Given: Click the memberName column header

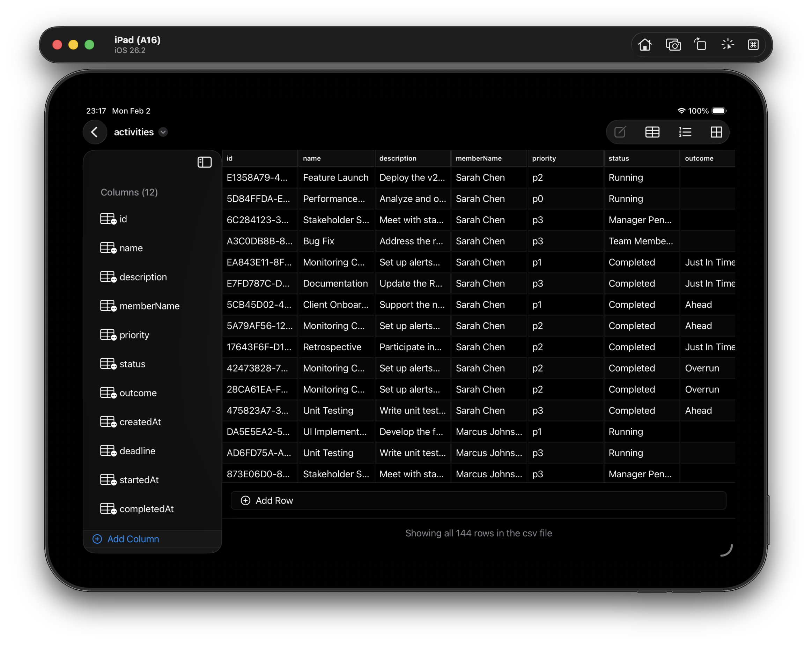Looking at the screenshot, I should point(478,158).
